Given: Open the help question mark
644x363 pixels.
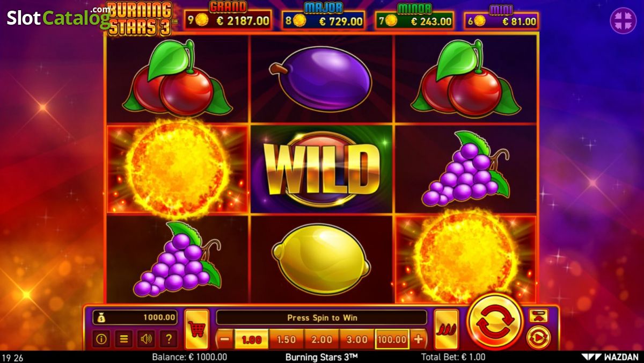Looking at the screenshot, I should pyautogui.click(x=169, y=339).
